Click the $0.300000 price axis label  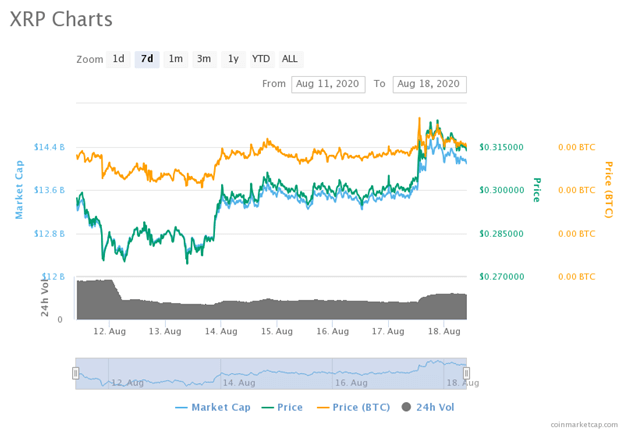tap(501, 190)
